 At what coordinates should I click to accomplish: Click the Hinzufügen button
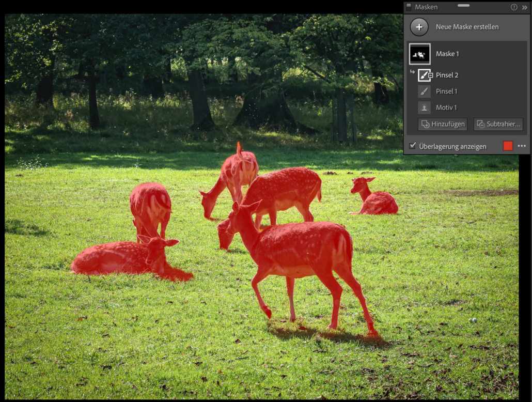443,124
